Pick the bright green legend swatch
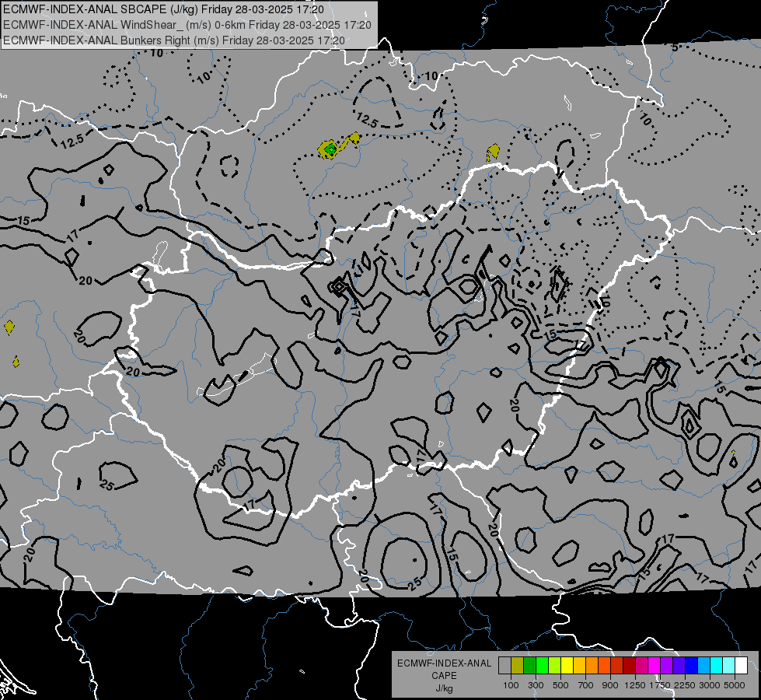 (x=542, y=666)
